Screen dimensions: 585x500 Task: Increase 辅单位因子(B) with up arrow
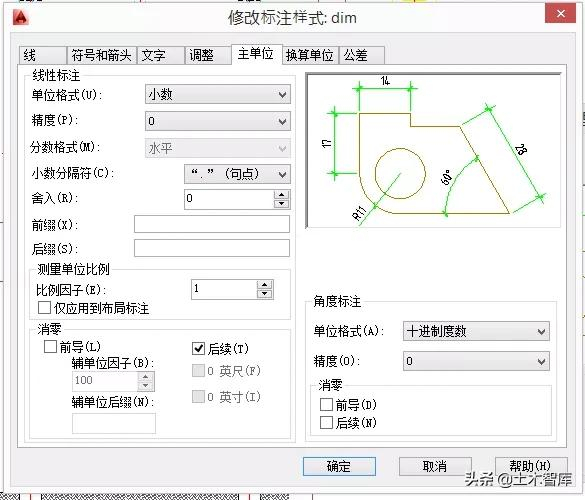point(146,376)
